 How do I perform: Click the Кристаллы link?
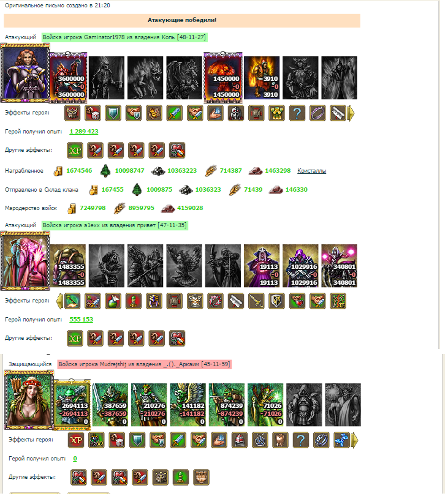point(311,171)
